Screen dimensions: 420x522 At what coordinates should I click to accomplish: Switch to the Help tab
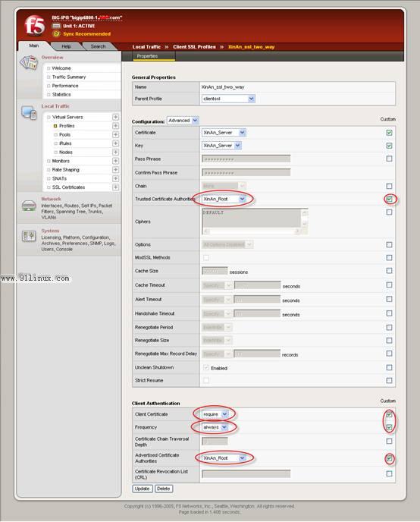tap(66, 46)
